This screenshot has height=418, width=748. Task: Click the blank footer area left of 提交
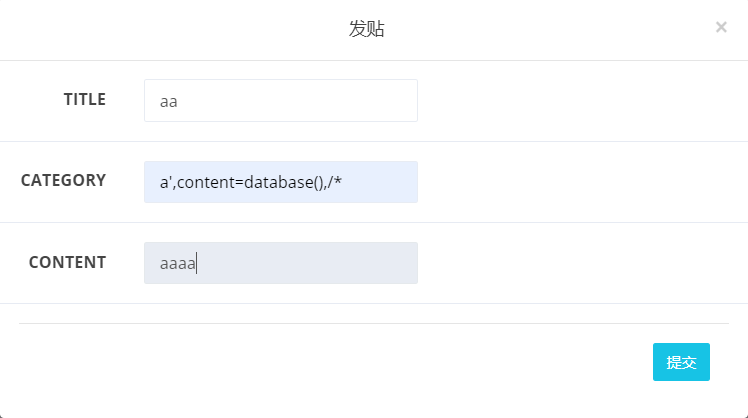pos(330,362)
